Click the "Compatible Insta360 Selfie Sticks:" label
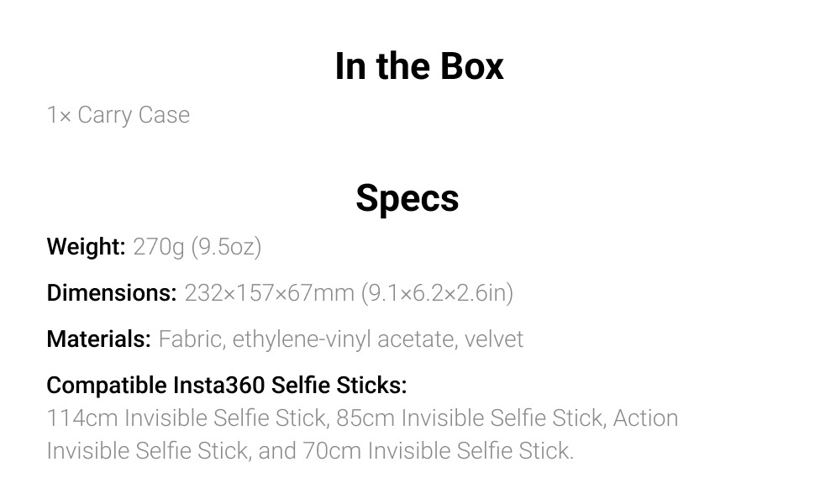The height and width of the screenshot is (504, 815). tap(227, 386)
